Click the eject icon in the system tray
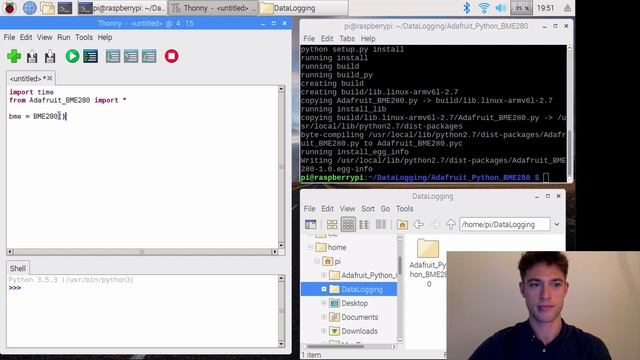The width and height of the screenshot is (640, 360). 567,8
